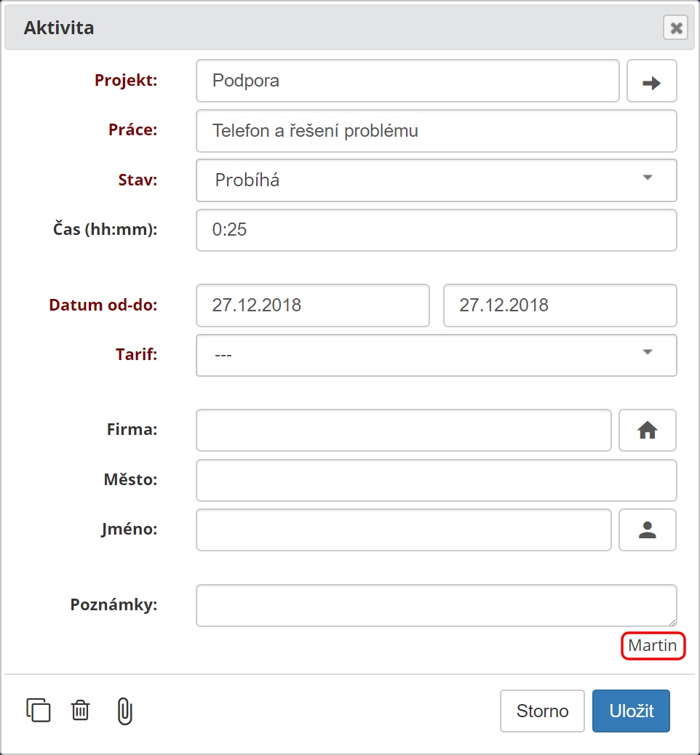This screenshot has width=700, height=755.
Task: Click the arrow button next to Projekt
Action: coord(651,81)
